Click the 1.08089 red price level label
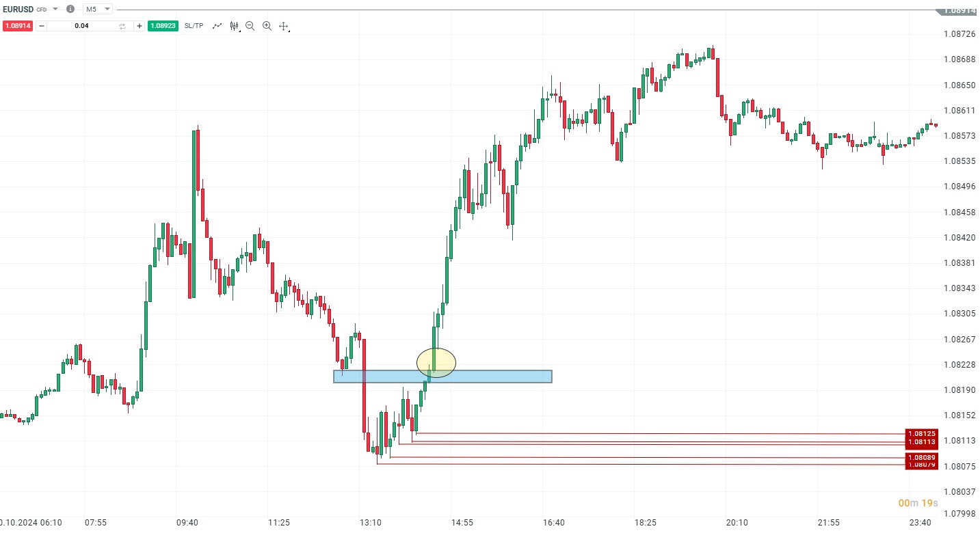980x533 pixels. coord(921,457)
